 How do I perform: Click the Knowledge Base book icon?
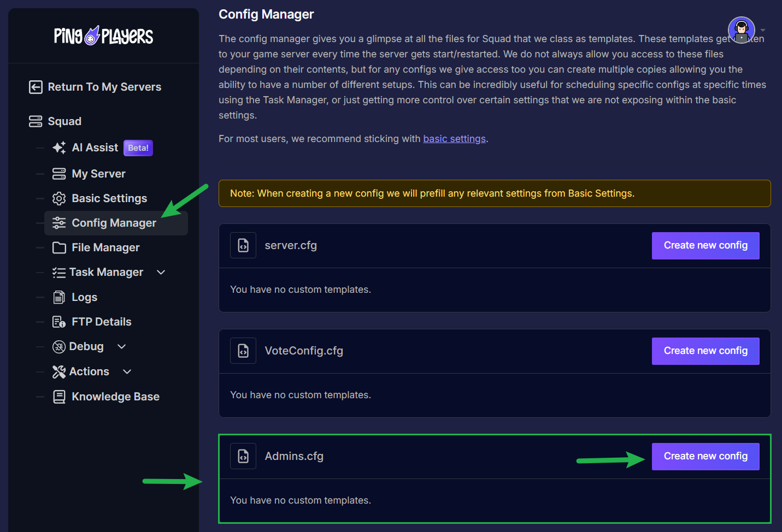[x=59, y=397]
